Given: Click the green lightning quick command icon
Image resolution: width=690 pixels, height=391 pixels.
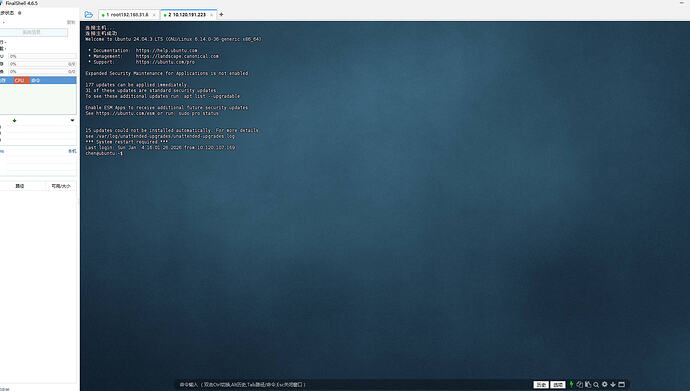Looking at the screenshot, I should (571, 384).
